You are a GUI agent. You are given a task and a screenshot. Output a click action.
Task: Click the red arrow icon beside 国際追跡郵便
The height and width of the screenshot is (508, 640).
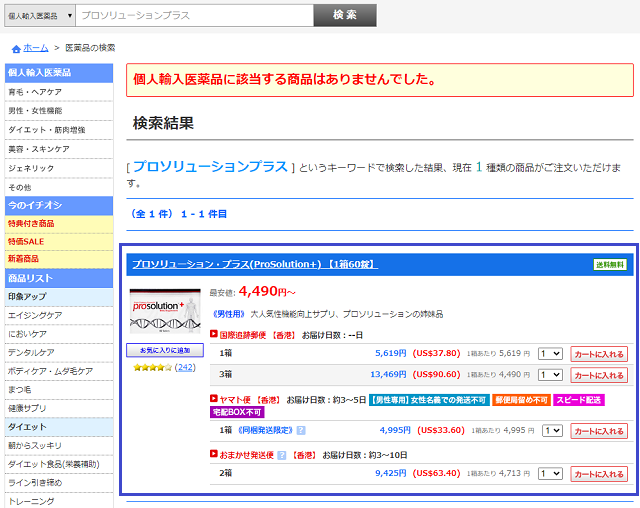click(213, 334)
